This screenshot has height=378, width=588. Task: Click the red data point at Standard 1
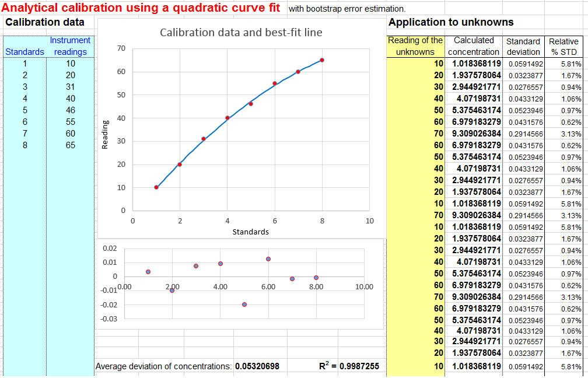click(156, 187)
